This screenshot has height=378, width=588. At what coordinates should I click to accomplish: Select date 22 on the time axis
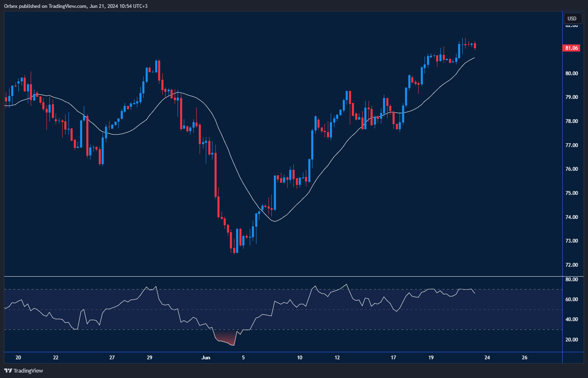[56, 358]
